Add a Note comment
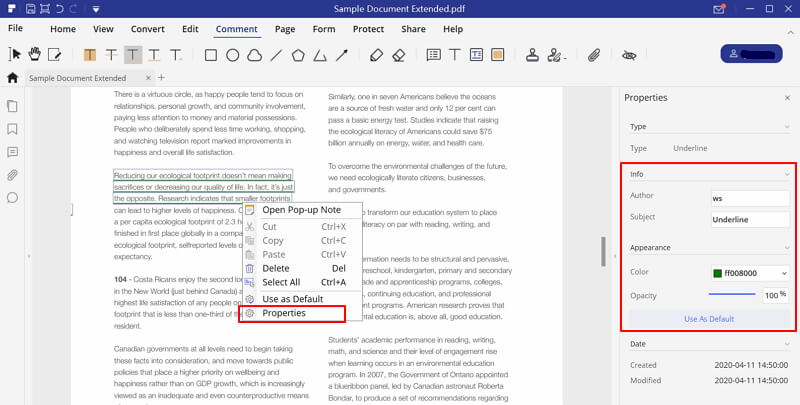This screenshot has width=800, height=405. point(434,55)
